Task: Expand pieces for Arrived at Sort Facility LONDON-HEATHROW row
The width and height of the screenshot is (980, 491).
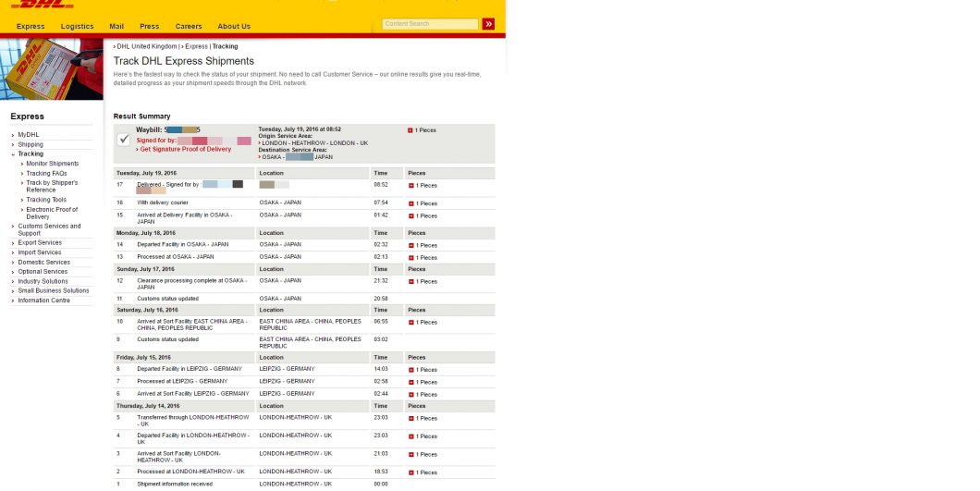Action: pyautogui.click(x=410, y=455)
